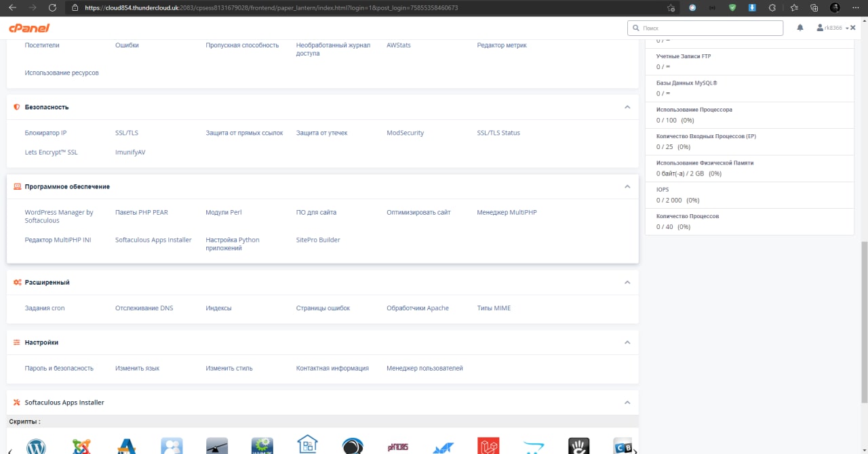Open Менеджер MultiPHP

tap(507, 212)
